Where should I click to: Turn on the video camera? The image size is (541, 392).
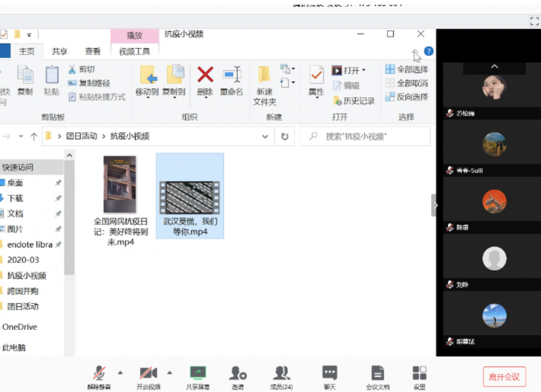(x=148, y=374)
